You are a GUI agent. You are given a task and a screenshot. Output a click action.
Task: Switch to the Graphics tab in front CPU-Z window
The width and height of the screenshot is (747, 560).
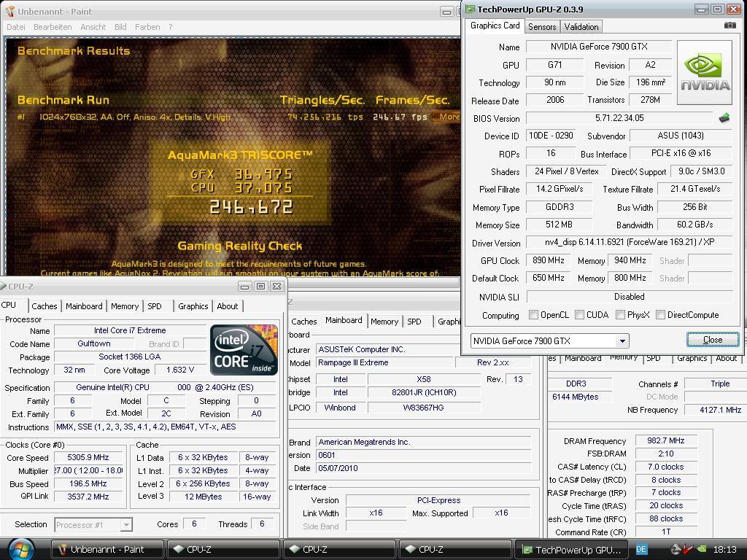point(193,306)
